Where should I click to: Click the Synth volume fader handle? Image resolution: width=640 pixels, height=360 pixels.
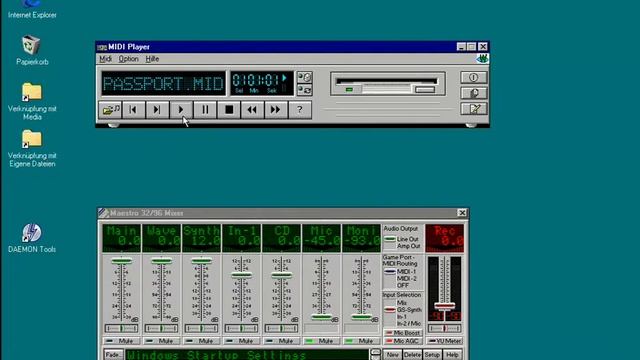(202, 261)
